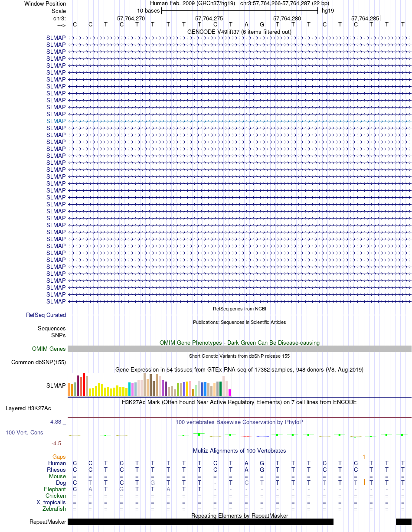Click the 57,764,275 position marker
This screenshot has height=532, width=412.
click(209, 19)
